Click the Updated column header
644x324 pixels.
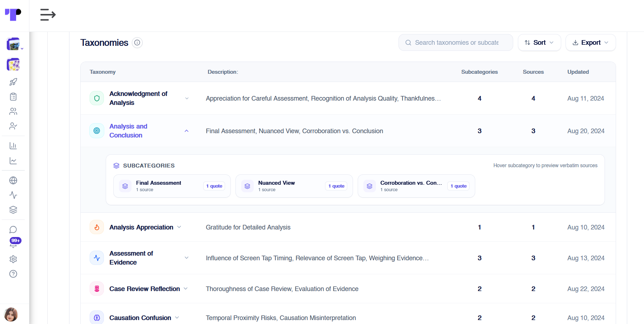pos(578,72)
